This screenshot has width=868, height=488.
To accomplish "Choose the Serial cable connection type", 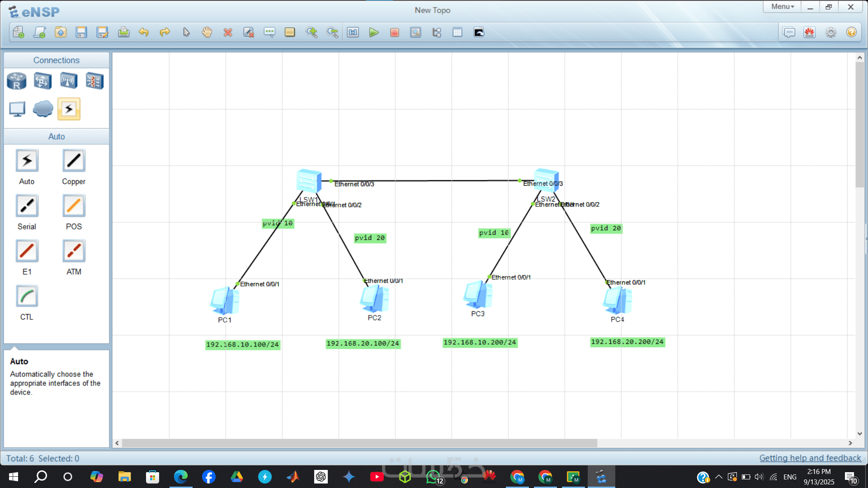I will click(x=27, y=206).
